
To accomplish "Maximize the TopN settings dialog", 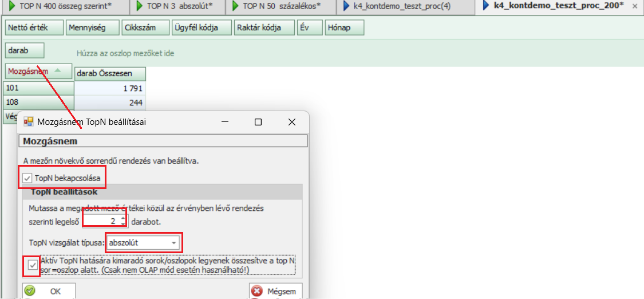I will point(258,121).
